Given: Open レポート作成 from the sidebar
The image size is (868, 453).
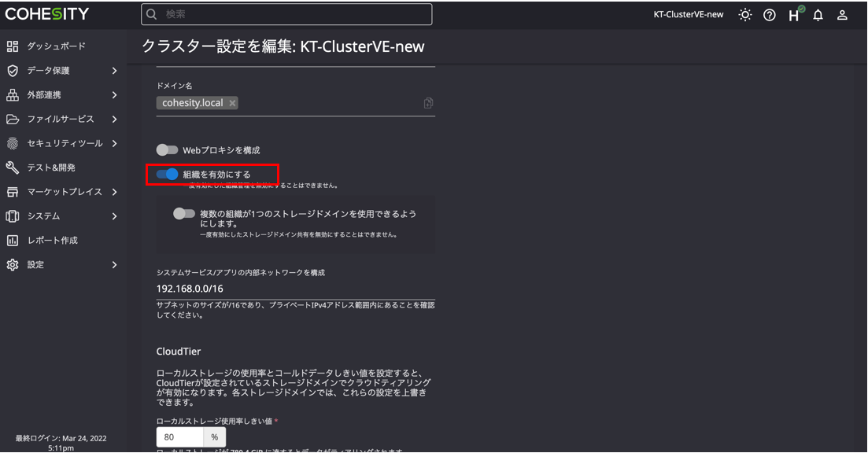Looking at the screenshot, I should click(53, 240).
